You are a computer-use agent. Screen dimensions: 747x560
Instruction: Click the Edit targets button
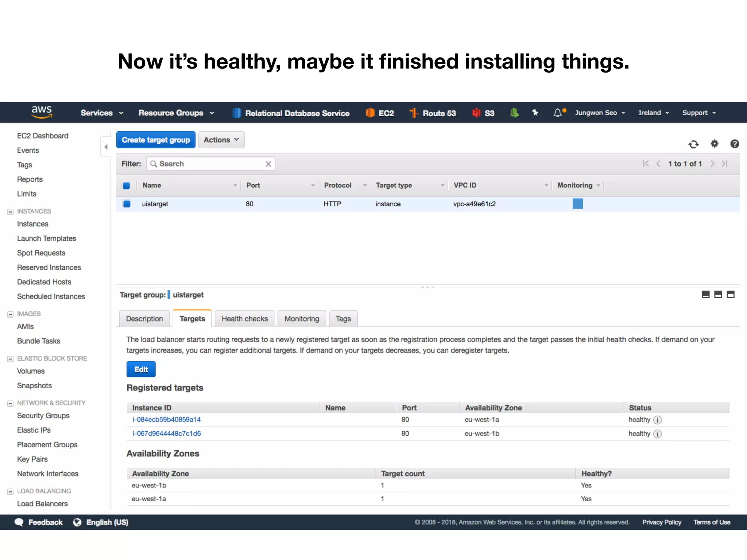[x=141, y=370]
